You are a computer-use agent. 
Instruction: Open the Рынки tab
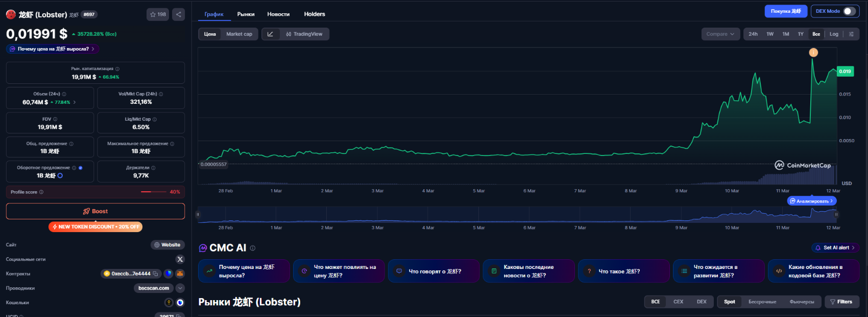[x=246, y=14]
